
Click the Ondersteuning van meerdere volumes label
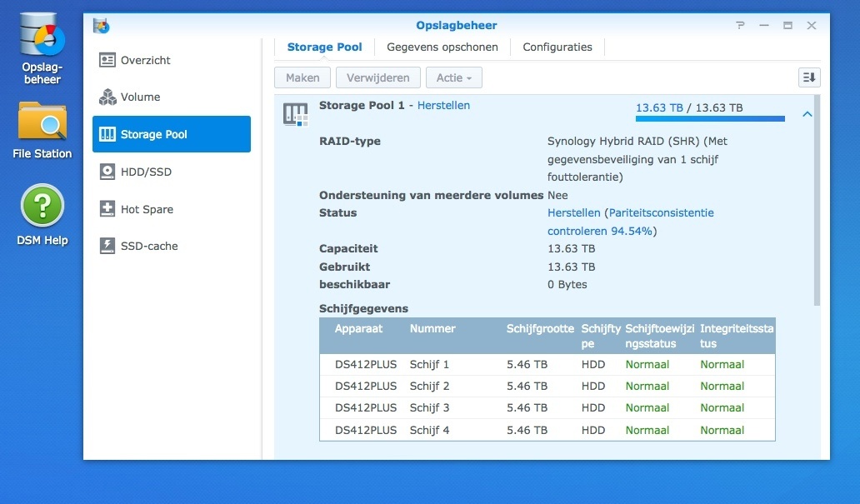[431, 195]
